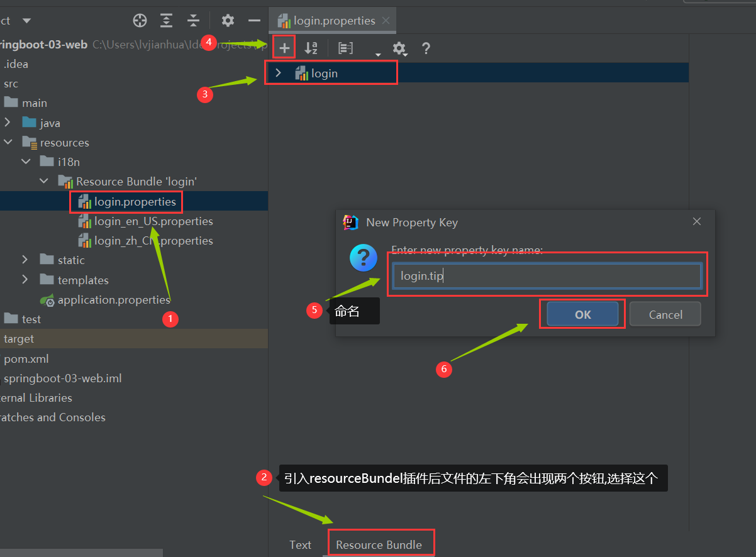Select the target folder row
The height and width of the screenshot is (557, 756).
click(x=134, y=339)
